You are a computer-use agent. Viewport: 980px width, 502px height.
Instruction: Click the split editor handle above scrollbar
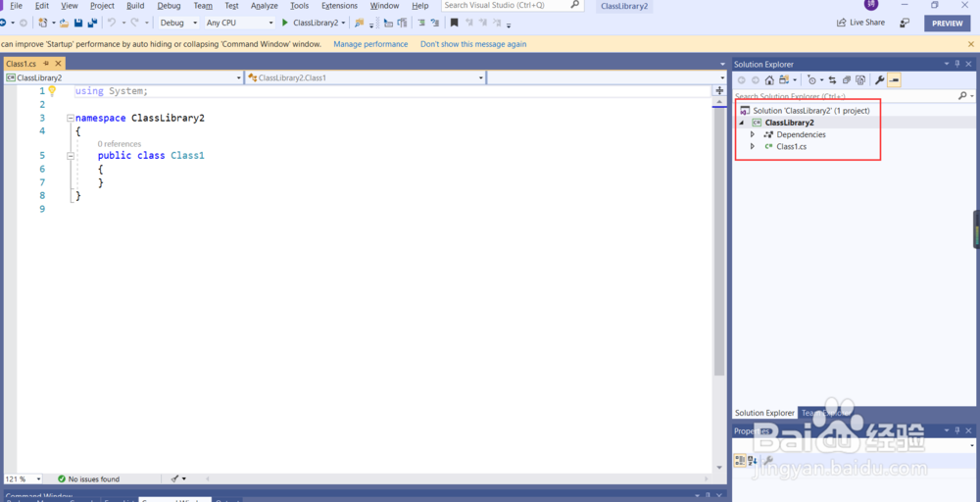point(719,90)
